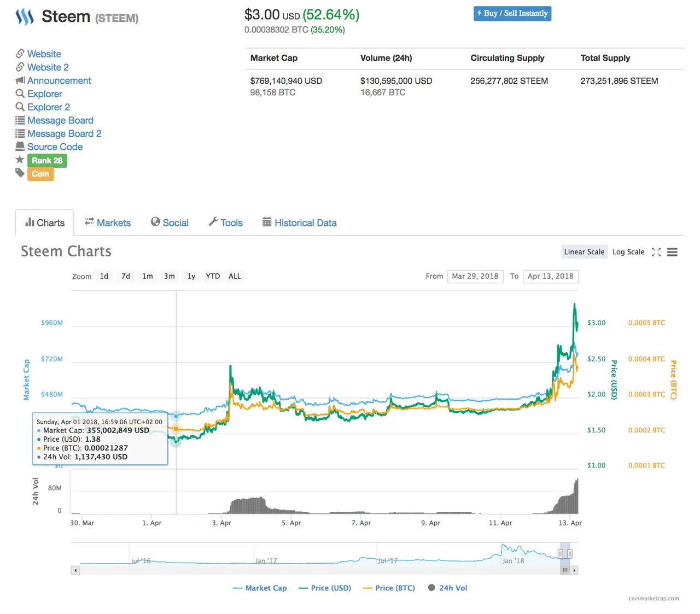Viewport: 700px width, 614px height.
Task: Open the chart hamburger context menu
Action: (673, 252)
